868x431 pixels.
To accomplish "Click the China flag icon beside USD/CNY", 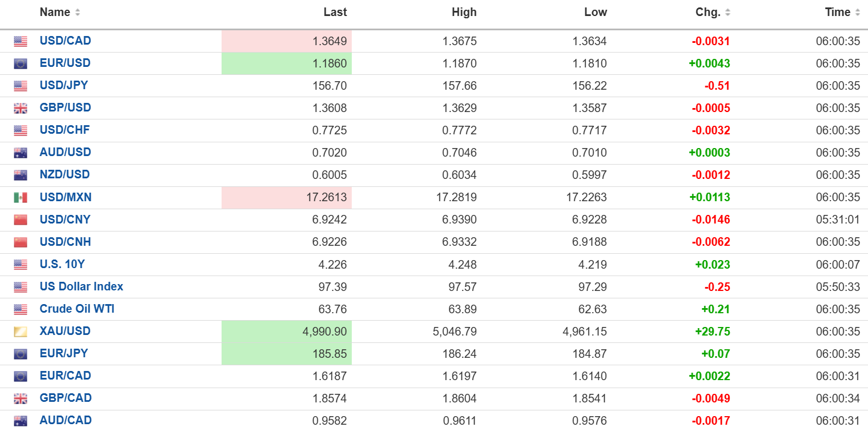I will point(21,220).
